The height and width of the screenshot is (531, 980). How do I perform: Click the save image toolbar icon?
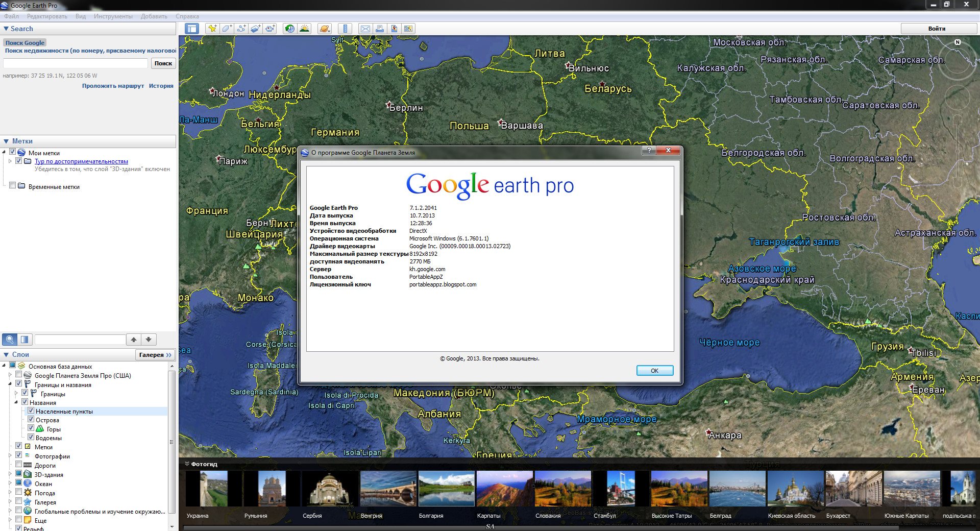tap(394, 29)
